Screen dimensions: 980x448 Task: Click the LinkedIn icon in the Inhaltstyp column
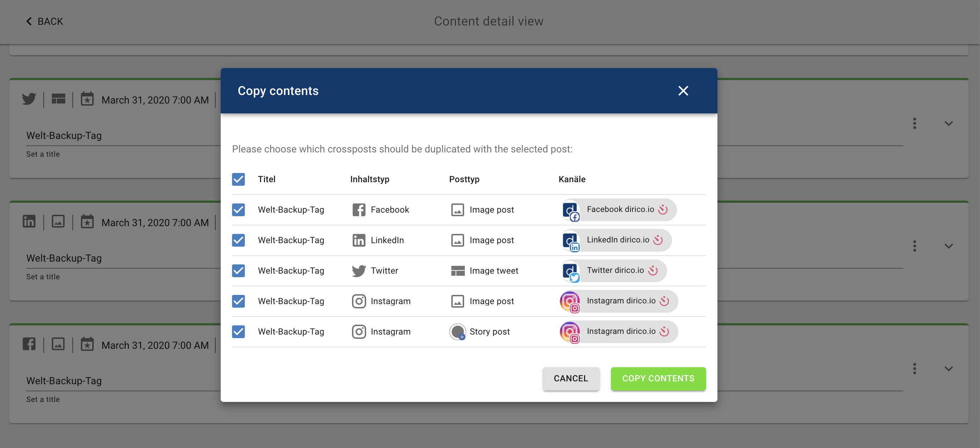click(x=359, y=240)
